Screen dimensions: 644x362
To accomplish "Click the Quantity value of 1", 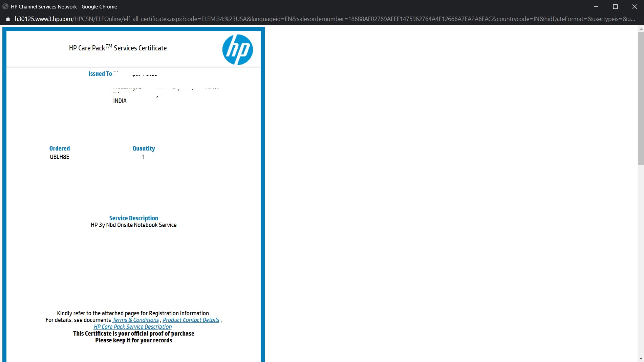I will (144, 157).
